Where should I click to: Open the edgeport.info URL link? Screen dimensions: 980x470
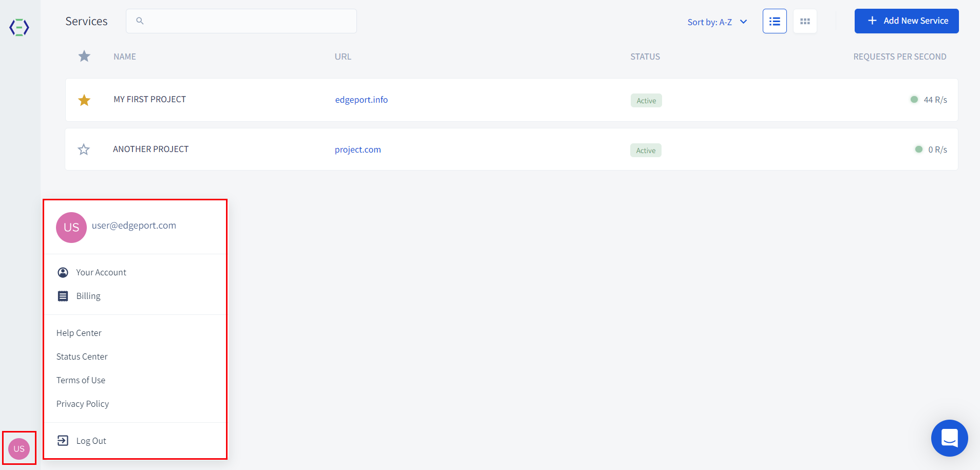click(361, 100)
